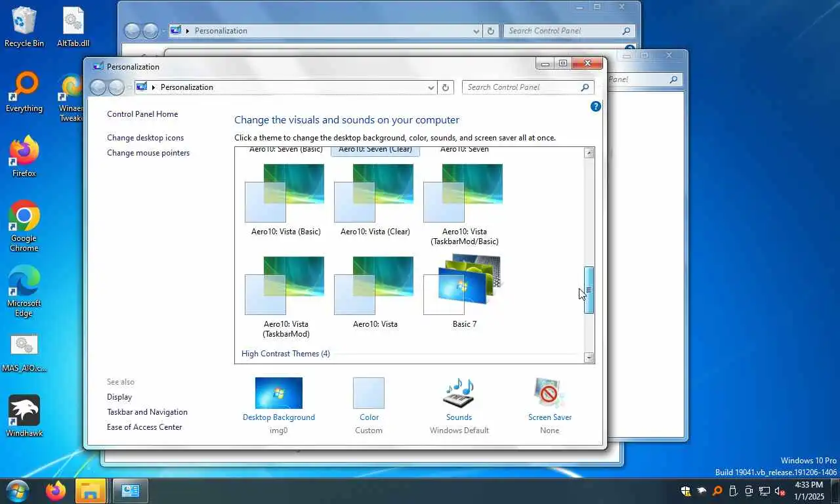Show the clock and calendar flyout

click(x=808, y=491)
